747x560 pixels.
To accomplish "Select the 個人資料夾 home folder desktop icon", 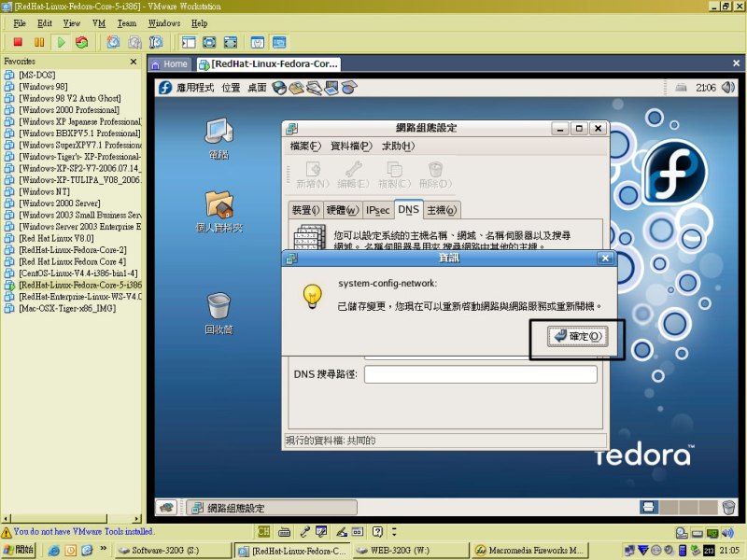I will click(x=219, y=212).
